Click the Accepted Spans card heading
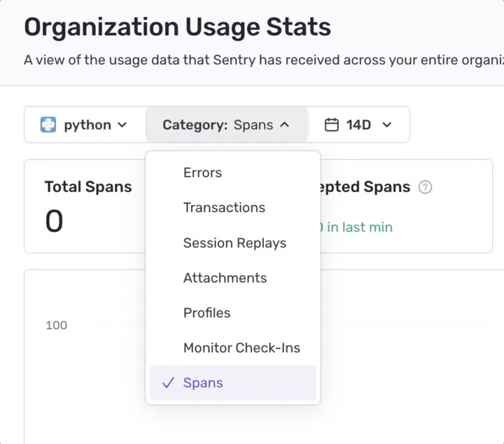The height and width of the screenshot is (444, 504). (x=365, y=187)
